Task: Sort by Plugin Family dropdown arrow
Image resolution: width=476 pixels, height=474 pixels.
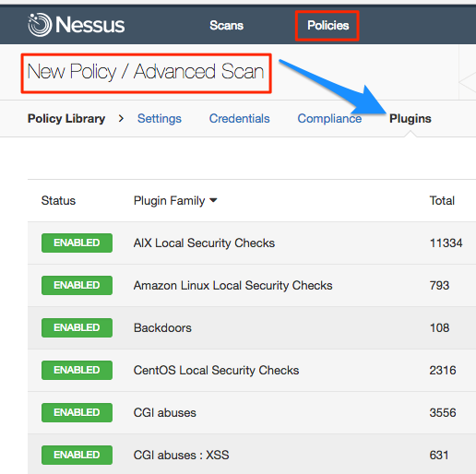Action: (x=213, y=200)
